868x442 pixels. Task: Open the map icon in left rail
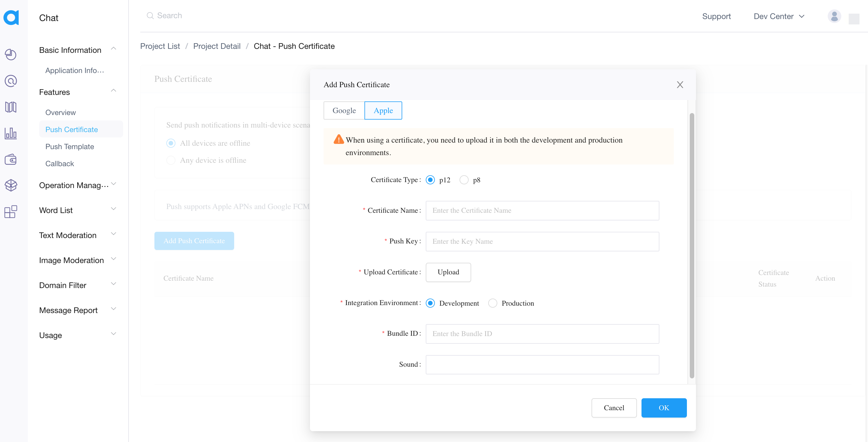click(11, 107)
